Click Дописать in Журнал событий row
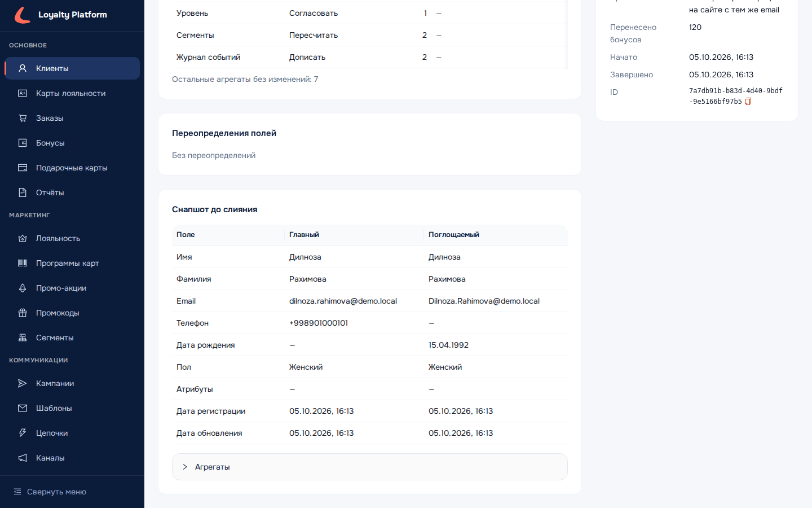The image size is (812, 508). click(x=307, y=57)
